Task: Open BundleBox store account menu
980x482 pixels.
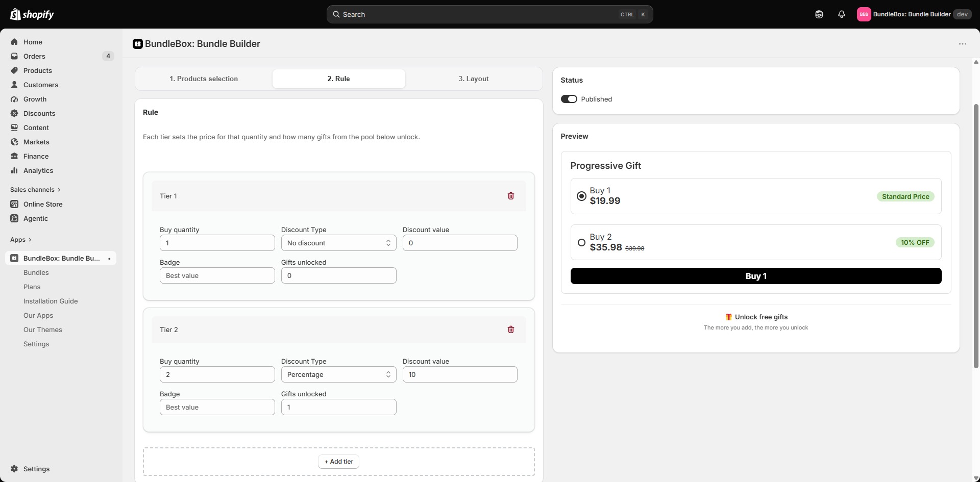Action: tap(914, 14)
